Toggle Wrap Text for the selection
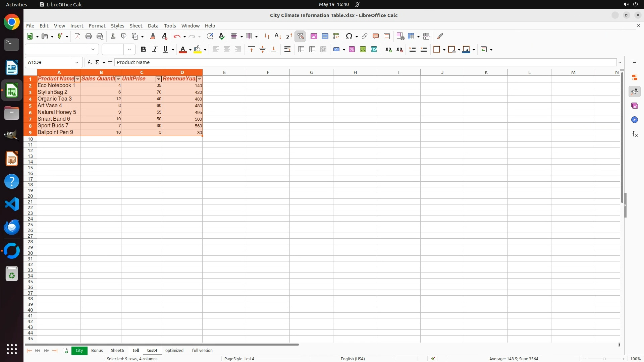This screenshot has width=644, height=362. (287, 50)
